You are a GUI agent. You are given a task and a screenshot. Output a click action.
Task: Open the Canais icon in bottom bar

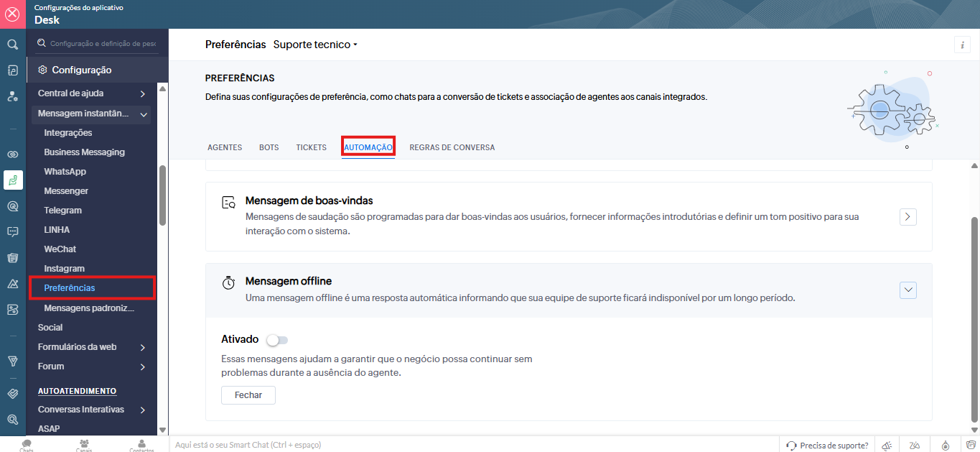click(84, 445)
